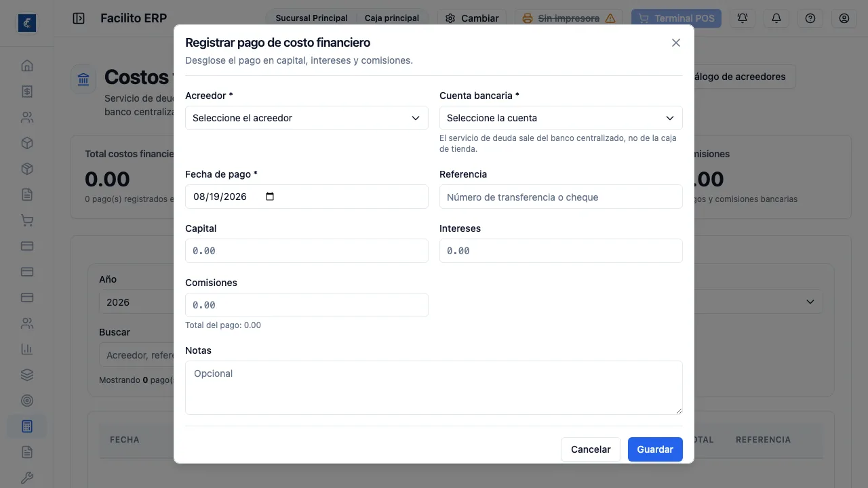
Task: Focus the Buscar search field behind the dialog
Action: 136,355
